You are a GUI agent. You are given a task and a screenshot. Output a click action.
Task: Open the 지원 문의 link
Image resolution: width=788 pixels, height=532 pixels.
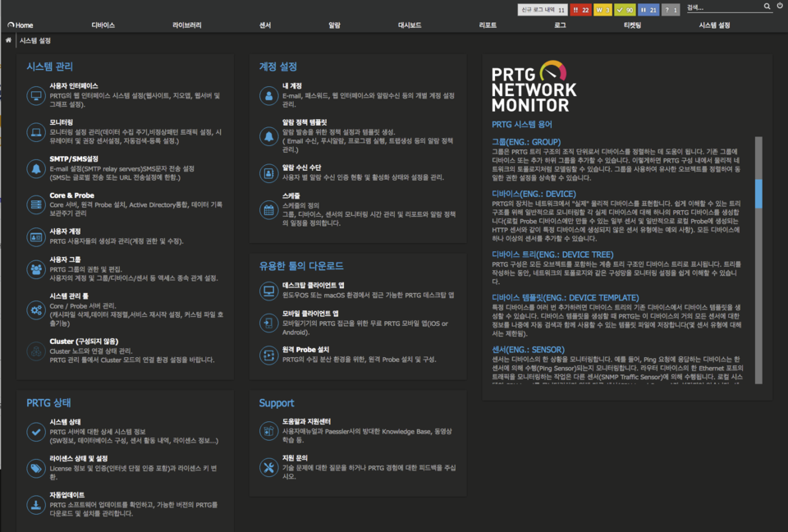(295, 458)
